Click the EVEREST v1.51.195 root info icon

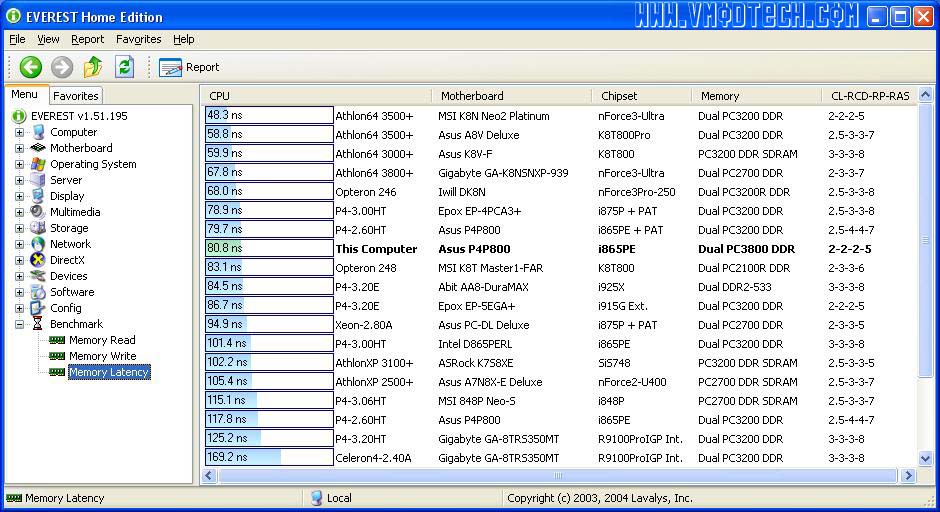(19, 116)
